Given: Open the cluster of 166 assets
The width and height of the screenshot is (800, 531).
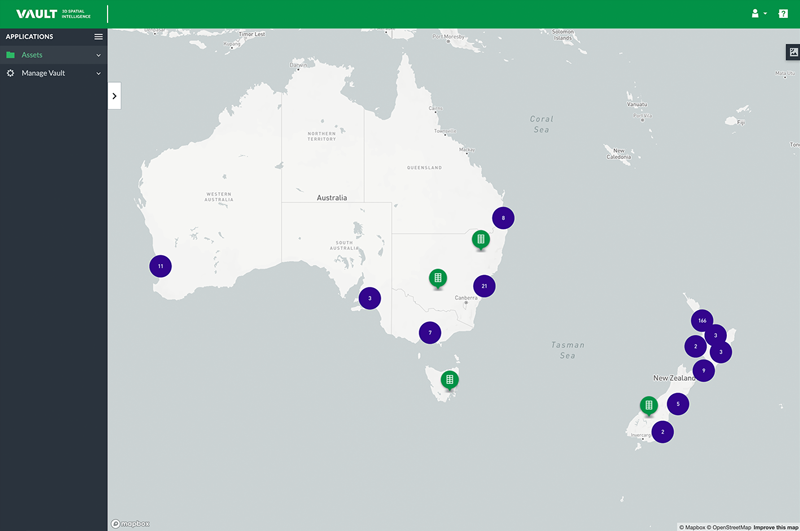Looking at the screenshot, I should (702, 321).
